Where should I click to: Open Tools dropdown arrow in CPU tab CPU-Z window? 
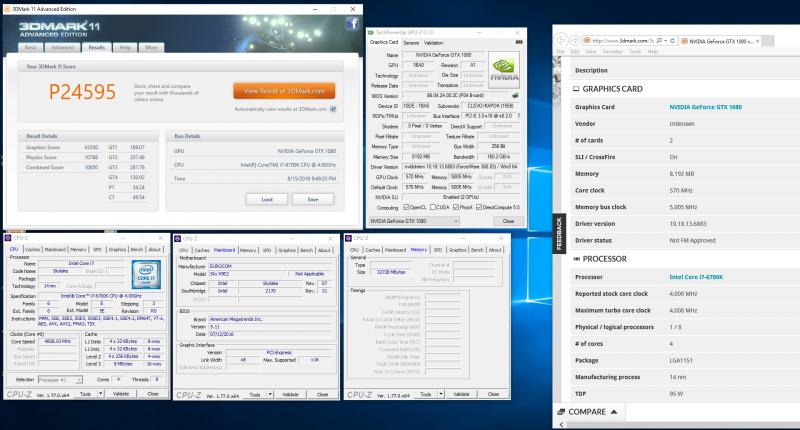click(x=101, y=394)
